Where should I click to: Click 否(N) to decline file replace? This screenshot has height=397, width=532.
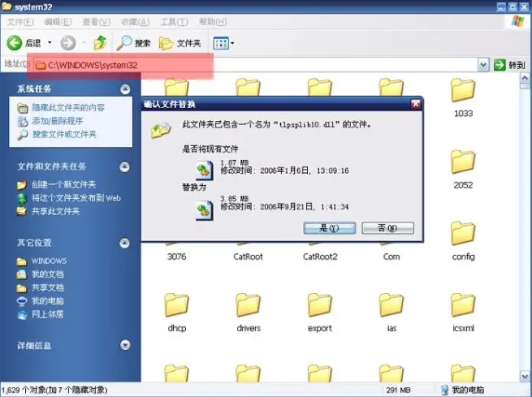click(387, 228)
